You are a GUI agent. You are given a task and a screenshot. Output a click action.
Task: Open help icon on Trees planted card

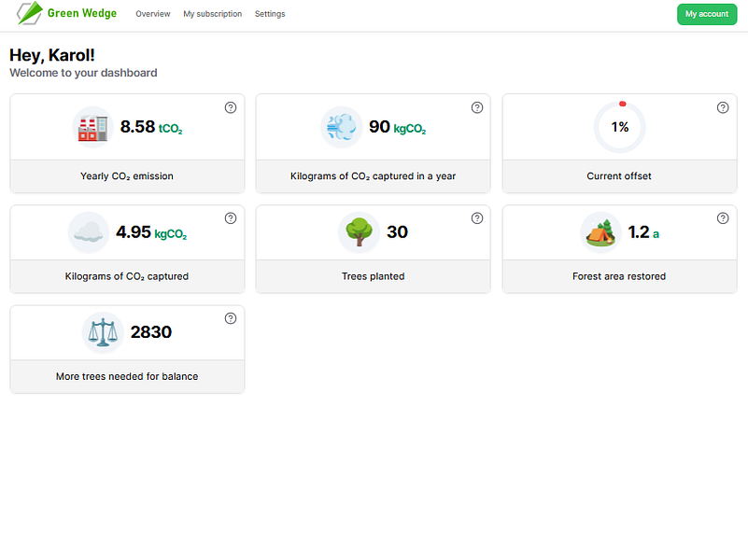[x=477, y=218]
